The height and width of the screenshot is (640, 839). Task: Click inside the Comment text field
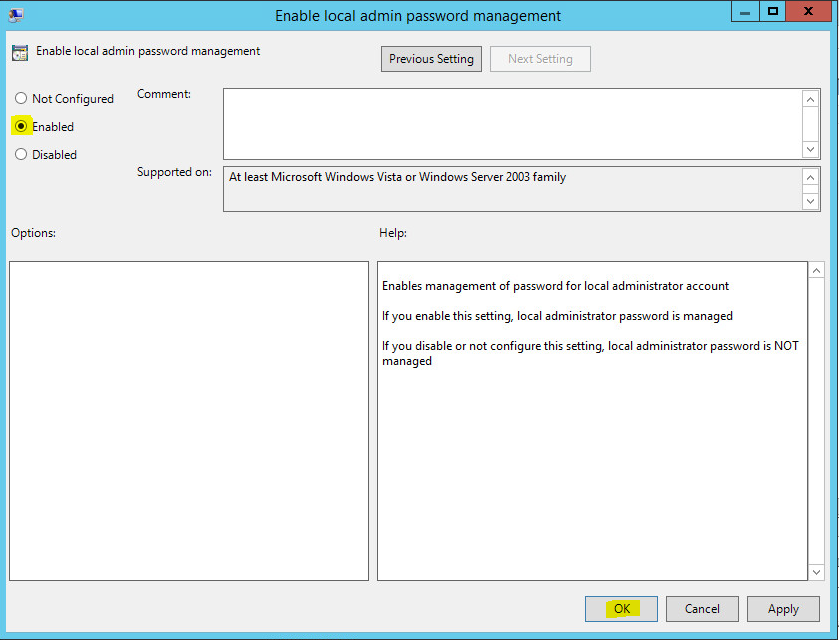tap(510, 120)
